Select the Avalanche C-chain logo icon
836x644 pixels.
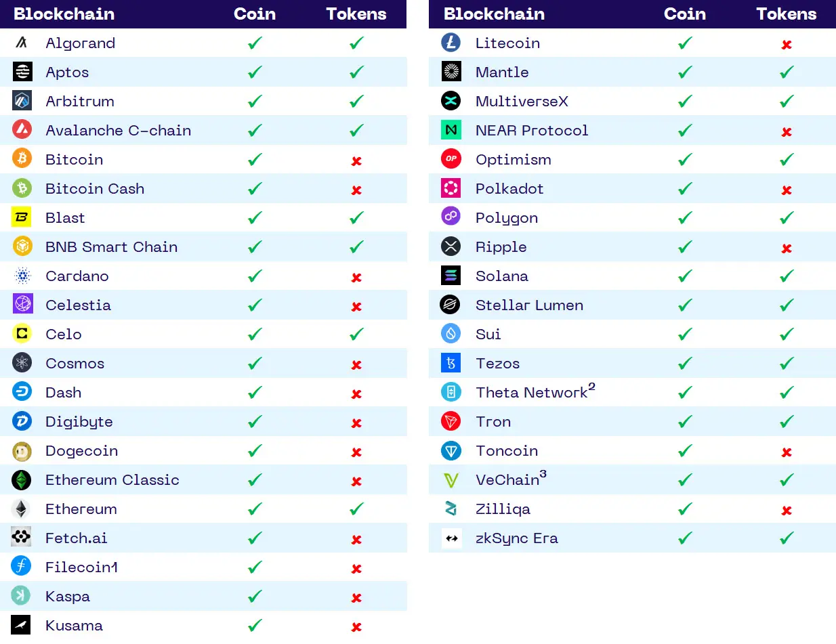click(x=22, y=130)
